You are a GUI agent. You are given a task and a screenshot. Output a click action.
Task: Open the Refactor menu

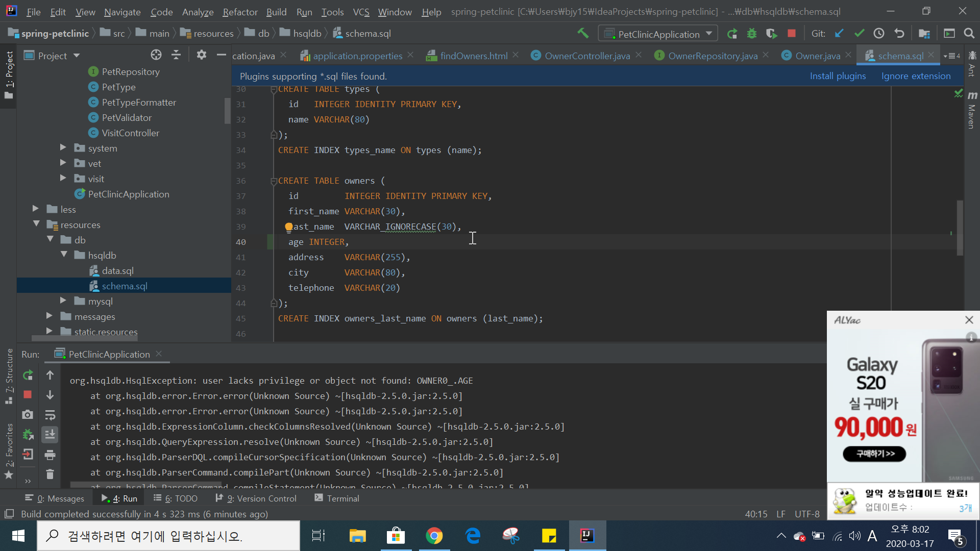(x=240, y=12)
